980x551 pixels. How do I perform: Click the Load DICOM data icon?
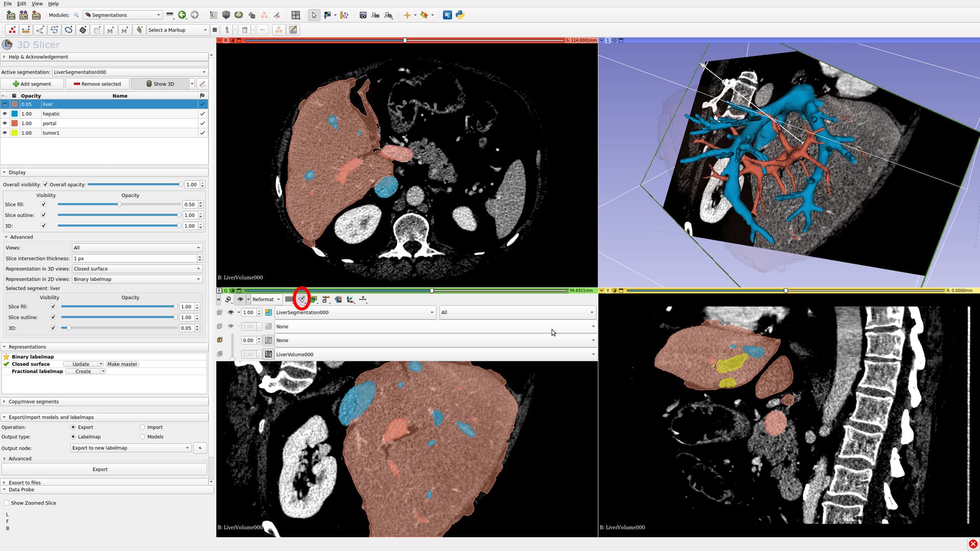pyautogui.click(x=23, y=15)
